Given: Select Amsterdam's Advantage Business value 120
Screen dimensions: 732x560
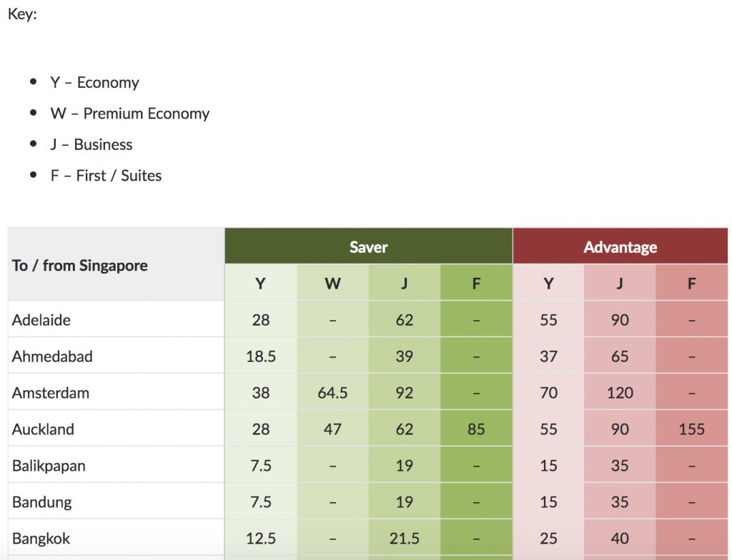Looking at the screenshot, I should (x=620, y=393).
